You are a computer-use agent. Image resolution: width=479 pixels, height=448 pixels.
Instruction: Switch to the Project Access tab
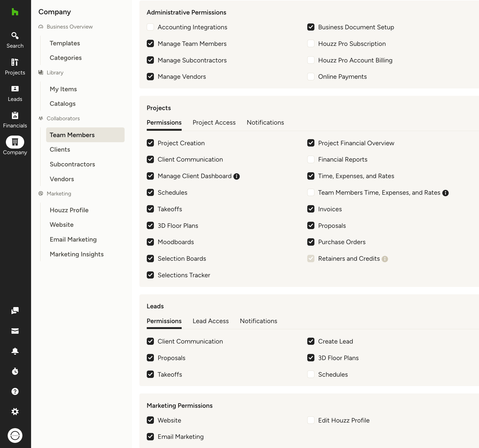214,123
